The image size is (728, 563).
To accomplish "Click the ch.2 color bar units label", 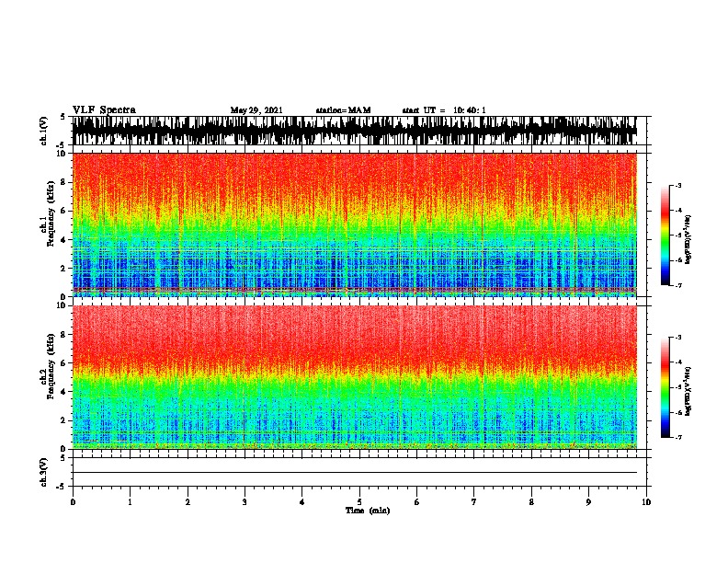I will click(x=688, y=391).
